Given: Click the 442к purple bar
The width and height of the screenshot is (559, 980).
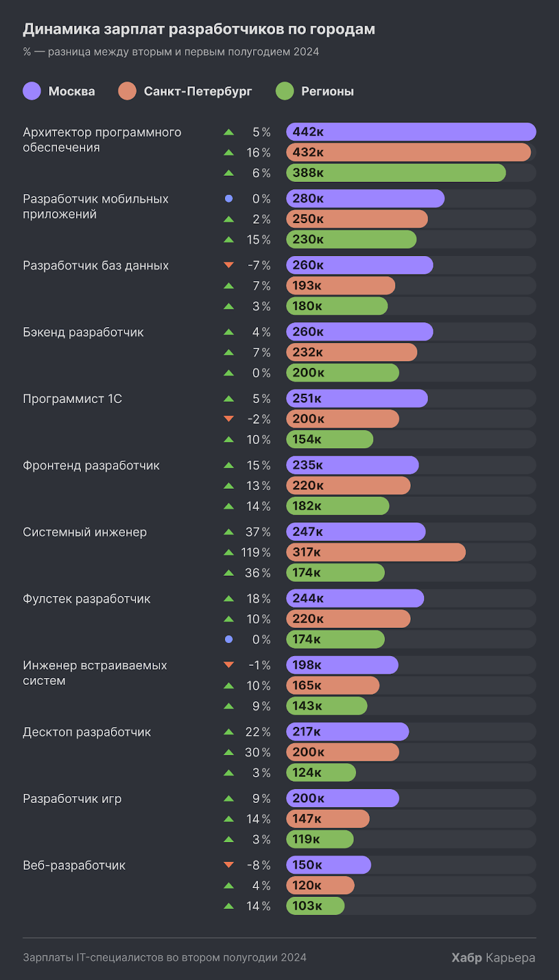Looking at the screenshot, I should (411, 132).
